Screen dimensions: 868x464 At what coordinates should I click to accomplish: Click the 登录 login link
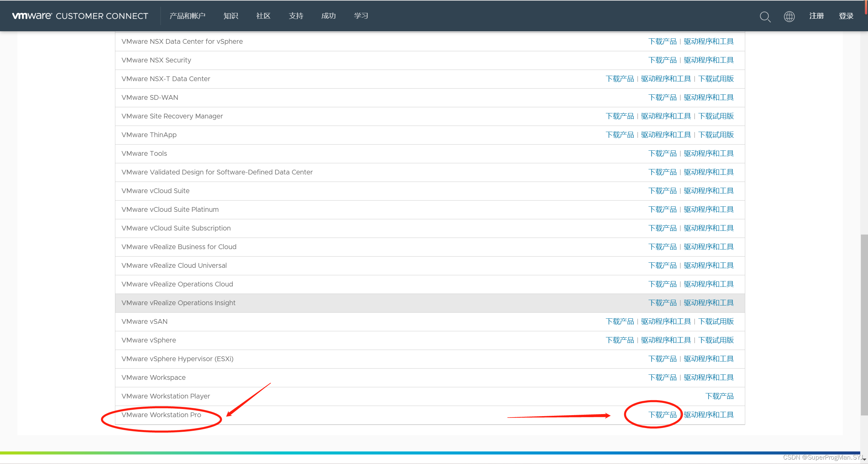(846, 16)
